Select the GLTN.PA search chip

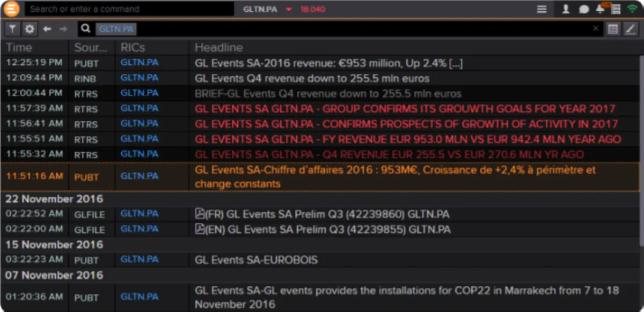tap(116, 29)
